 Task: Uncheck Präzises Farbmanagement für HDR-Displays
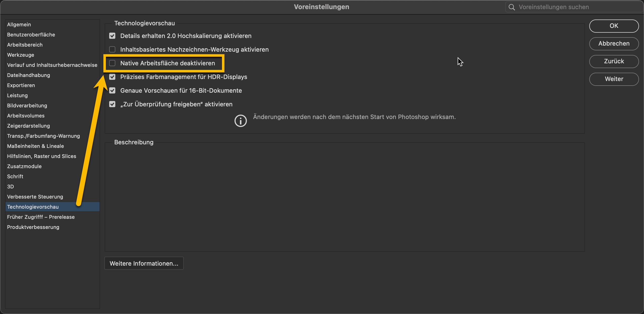[112, 77]
